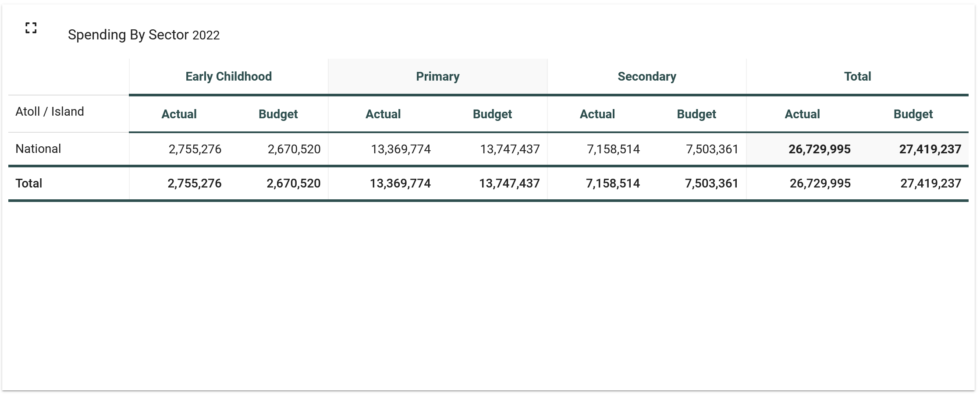Select the Secondary column group header
The height and width of the screenshot is (396, 980).
(646, 77)
